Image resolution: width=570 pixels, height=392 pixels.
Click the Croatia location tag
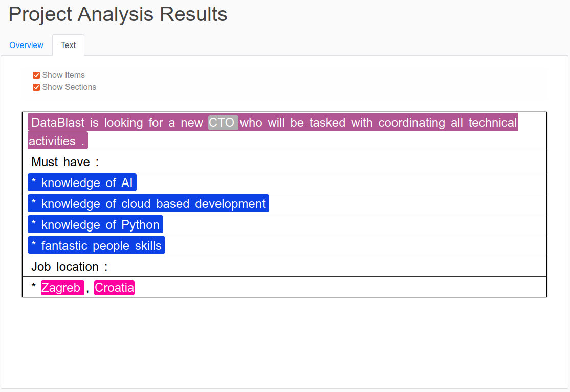(114, 287)
